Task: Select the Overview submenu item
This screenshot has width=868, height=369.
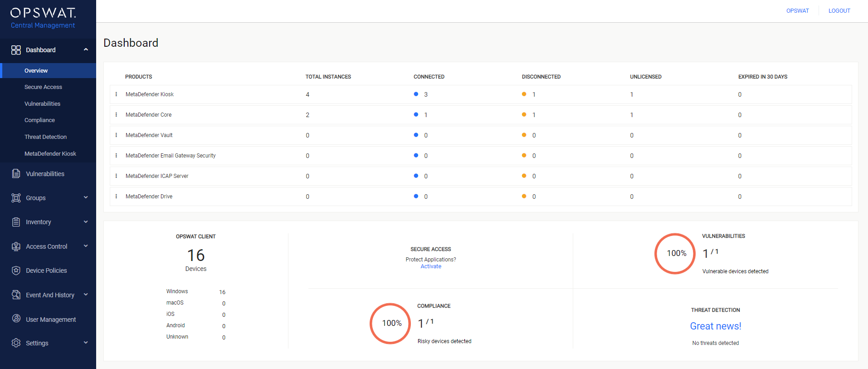Action: pos(48,71)
